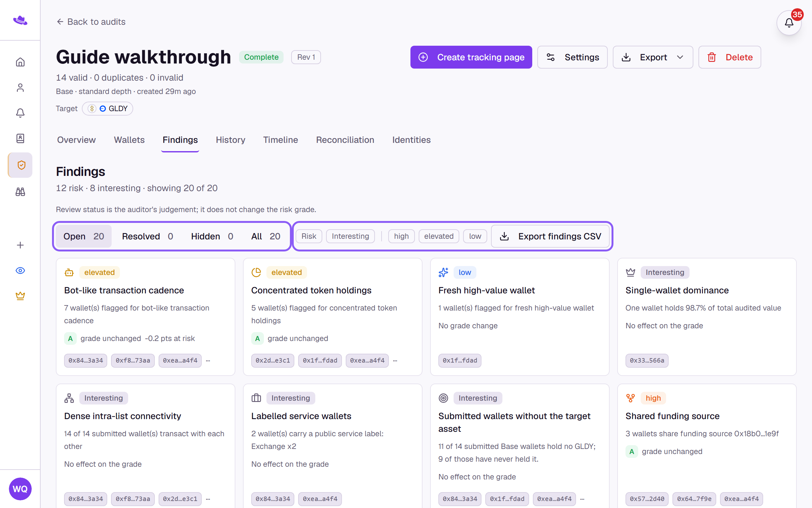Open the Export dropdown
This screenshot has height=508, width=812.
point(653,57)
